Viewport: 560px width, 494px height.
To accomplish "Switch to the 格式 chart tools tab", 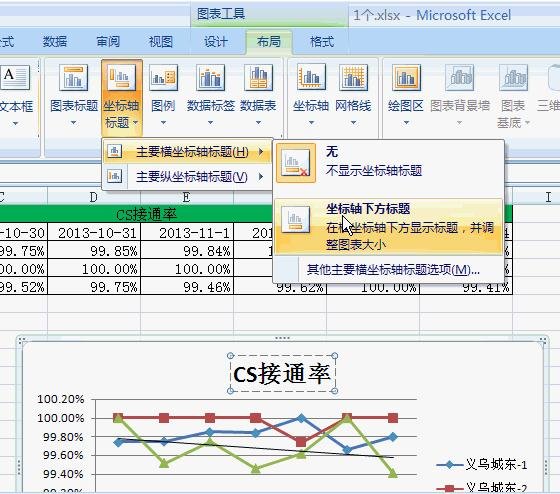I will (x=322, y=42).
